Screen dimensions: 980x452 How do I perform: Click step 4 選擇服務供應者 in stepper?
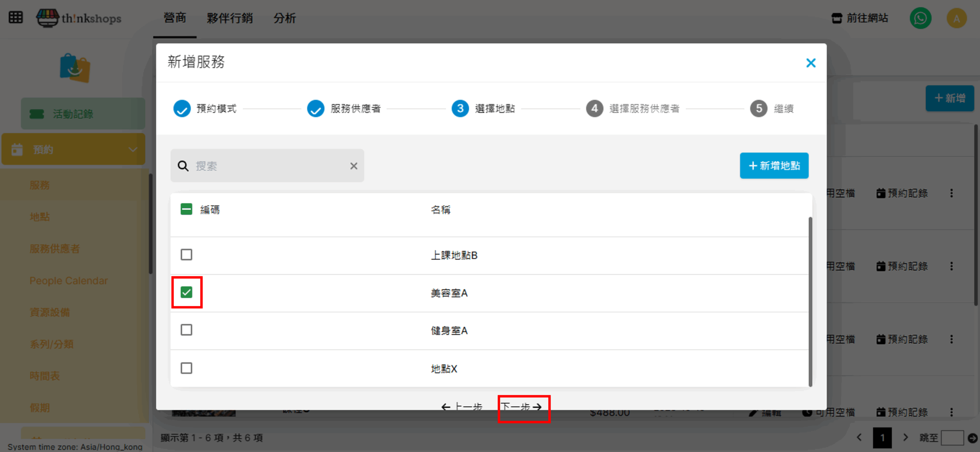[x=595, y=108]
